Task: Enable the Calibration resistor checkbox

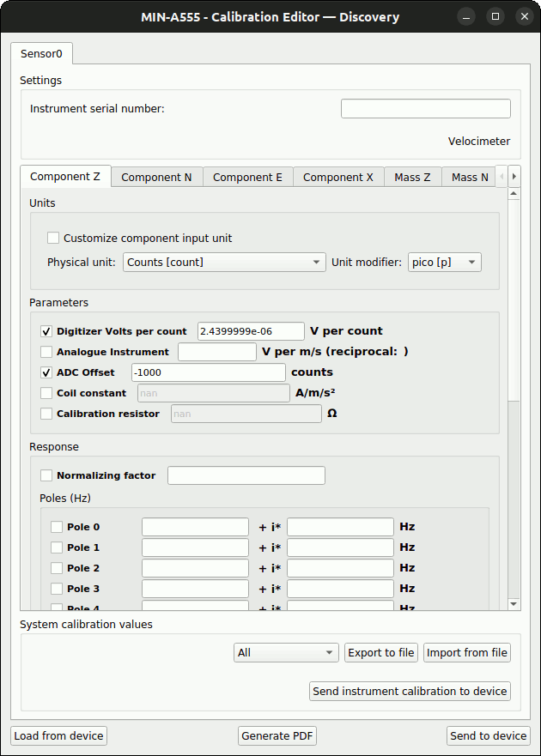Action: click(46, 414)
